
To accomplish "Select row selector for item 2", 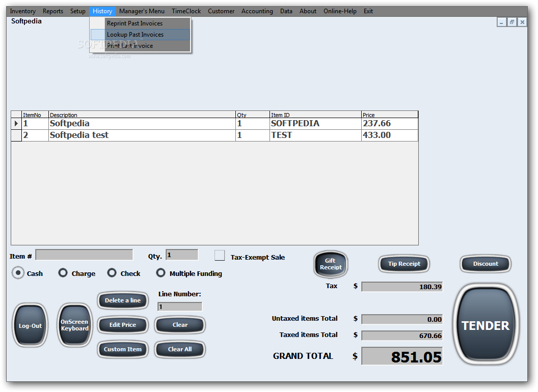I will (16, 135).
